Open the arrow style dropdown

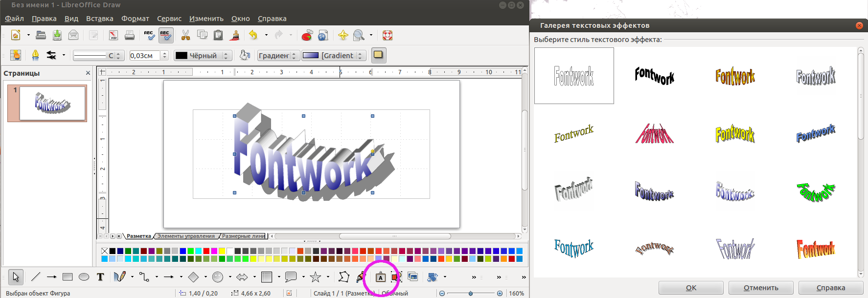(64, 55)
